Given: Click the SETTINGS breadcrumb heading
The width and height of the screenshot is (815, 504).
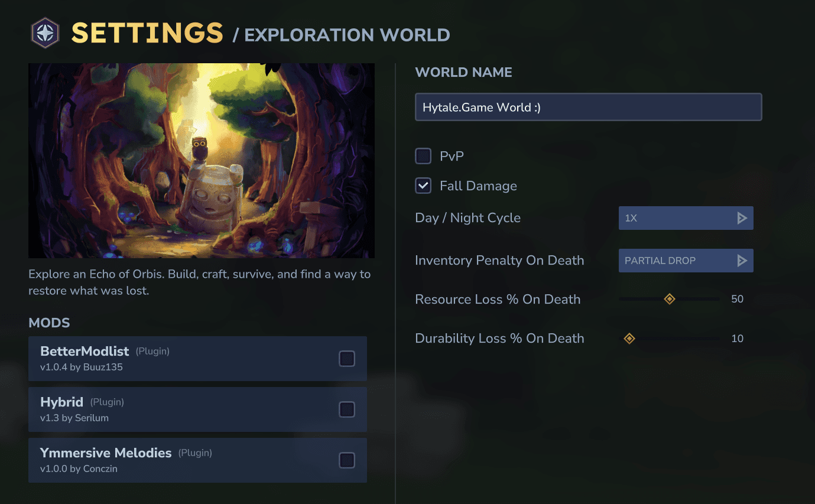Looking at the screenshot, I should point(147,34).
